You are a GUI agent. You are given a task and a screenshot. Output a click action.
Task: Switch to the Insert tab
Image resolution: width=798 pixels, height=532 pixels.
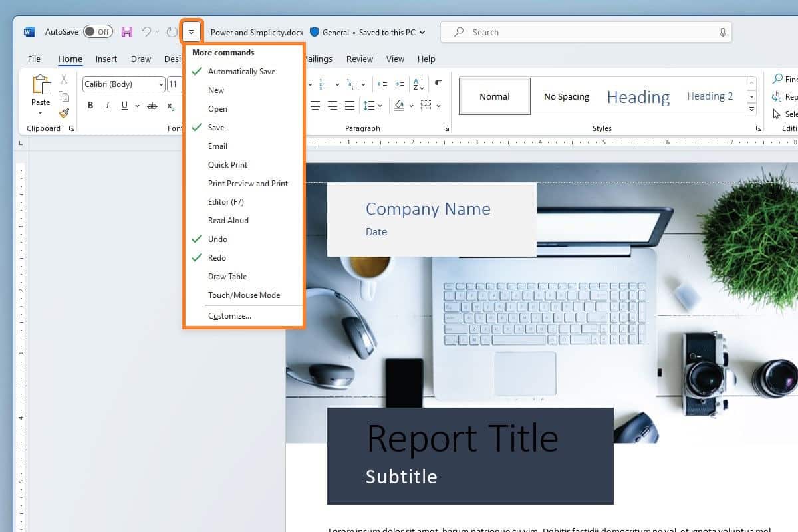coord(106,59)
